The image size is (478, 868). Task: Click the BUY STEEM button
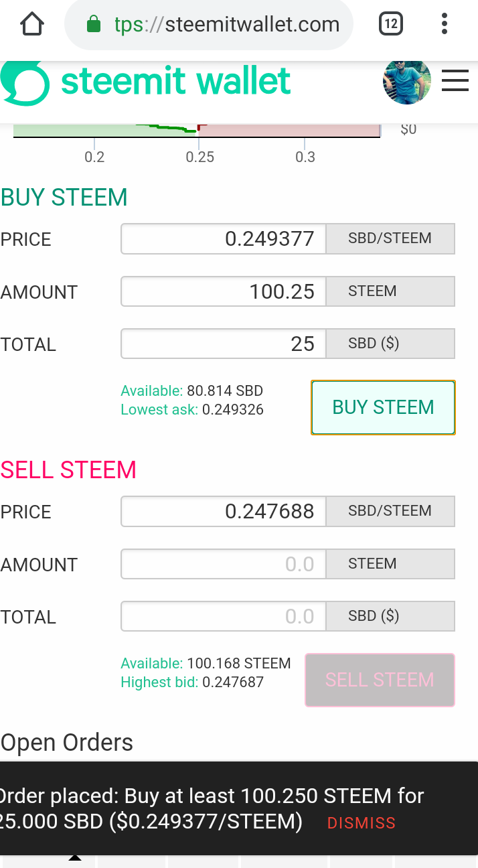(x=383, y=407)
